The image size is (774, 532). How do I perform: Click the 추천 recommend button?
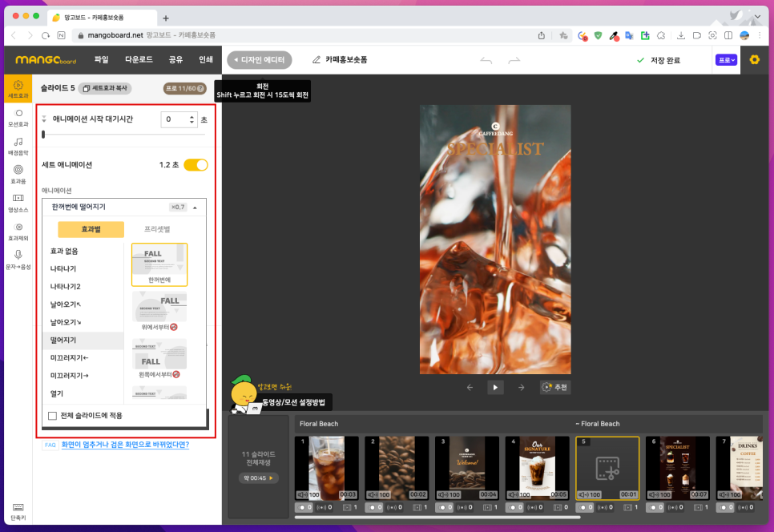pyautogui.click(x=554, y=388)
